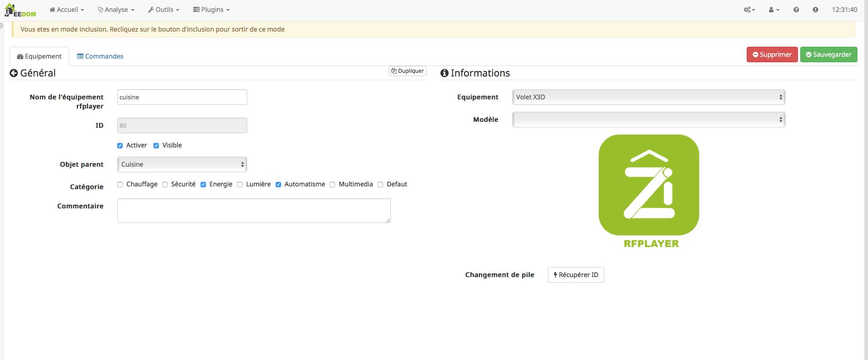Click the clock showing 12:31:40
The width and height of the screenshot is (868, 360).
click(x=845, y=10)
